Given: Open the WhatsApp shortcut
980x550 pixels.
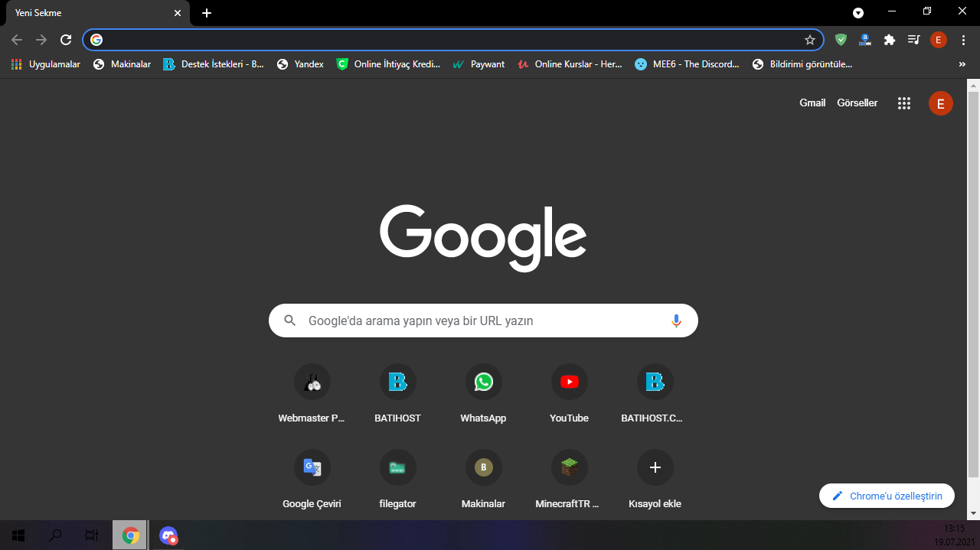Looking at the screenshot, I should [x=484, y=394].
